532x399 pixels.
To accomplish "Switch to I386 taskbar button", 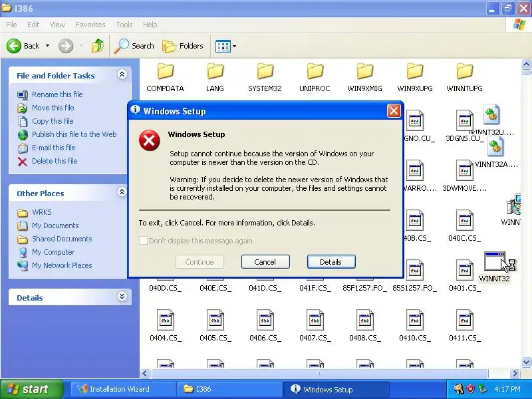I will point(229,389).
